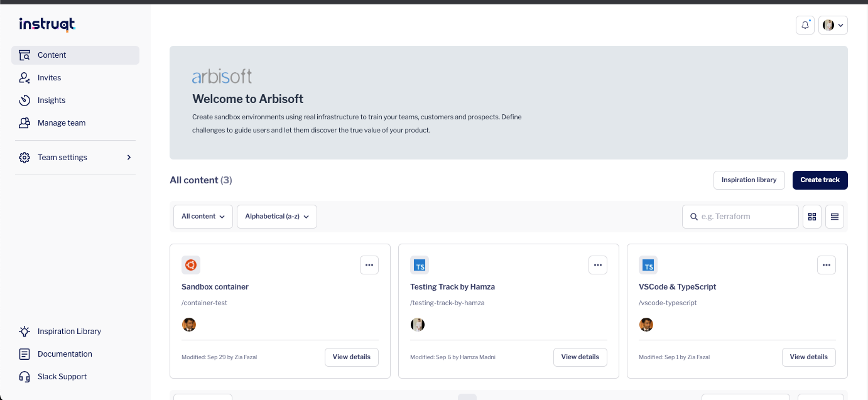
Task: Open the Inspiration Library from sidebar footer
Action: (69, 331)
